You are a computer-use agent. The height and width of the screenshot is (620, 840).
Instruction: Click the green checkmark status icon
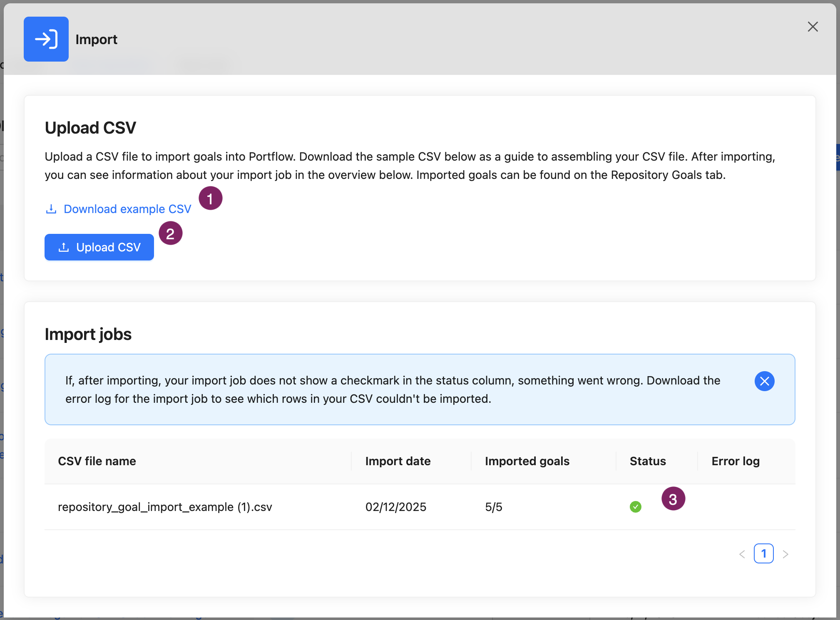635,507
